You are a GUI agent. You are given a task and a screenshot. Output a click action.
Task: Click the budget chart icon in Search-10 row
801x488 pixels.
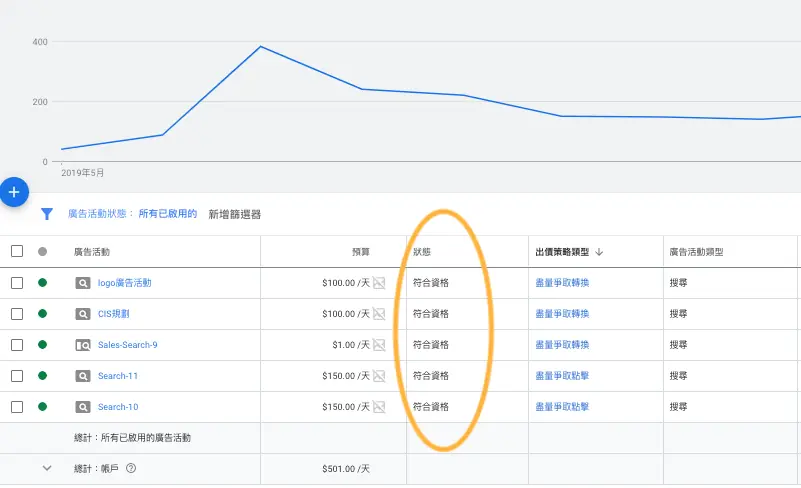coord(379,407)
